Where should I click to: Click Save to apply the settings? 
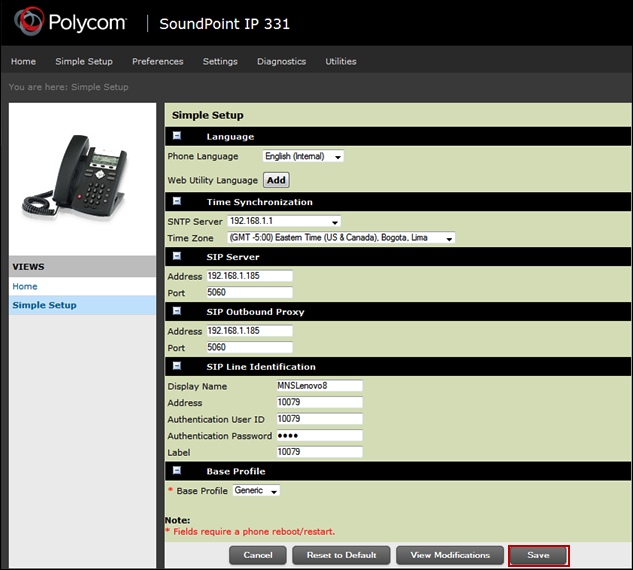[x=538, y=555]
